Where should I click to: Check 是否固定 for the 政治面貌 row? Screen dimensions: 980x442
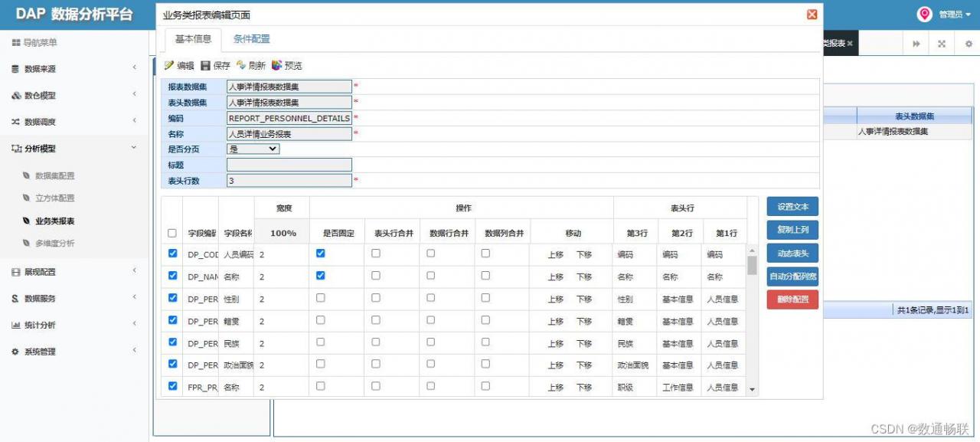(x=321, y=364)
